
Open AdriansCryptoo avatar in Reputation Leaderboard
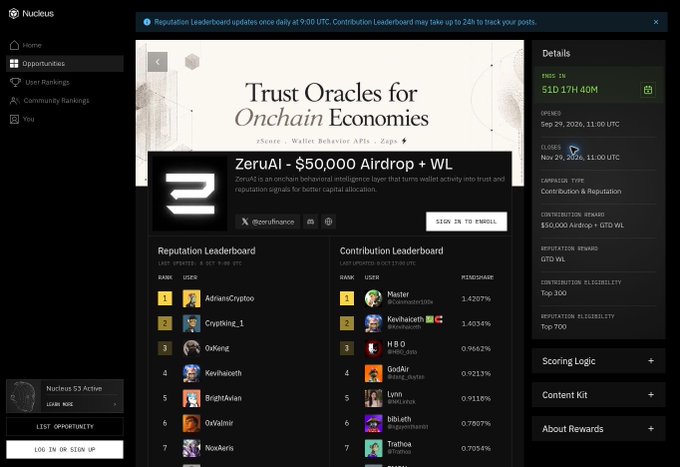pos(191,298)
